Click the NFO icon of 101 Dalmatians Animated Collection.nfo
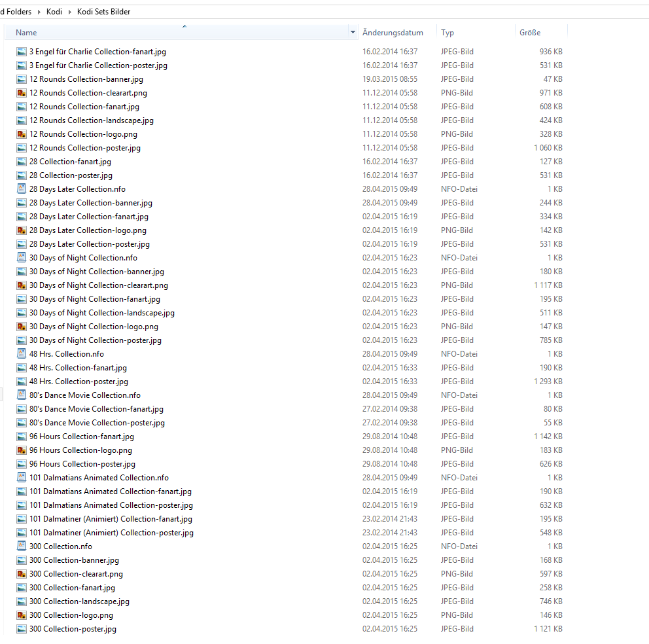This screenshot has width=649, height=644. [22, 478]
